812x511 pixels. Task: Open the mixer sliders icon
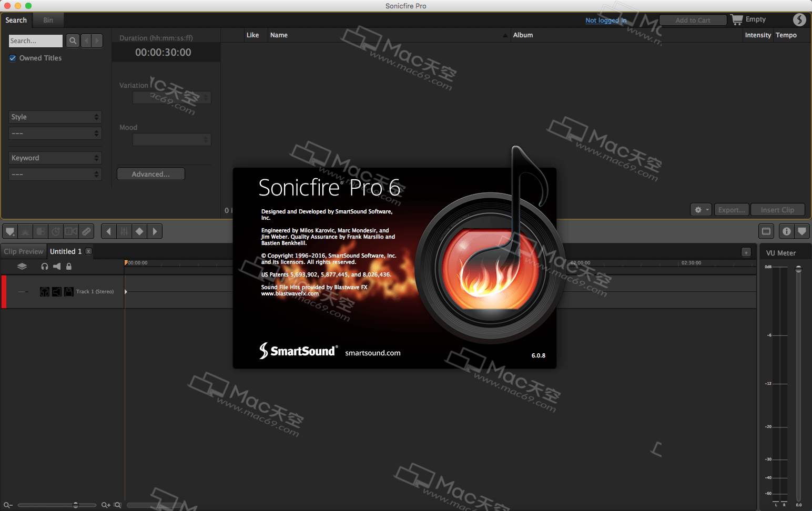pyautogui.click(x=124, y=231)
